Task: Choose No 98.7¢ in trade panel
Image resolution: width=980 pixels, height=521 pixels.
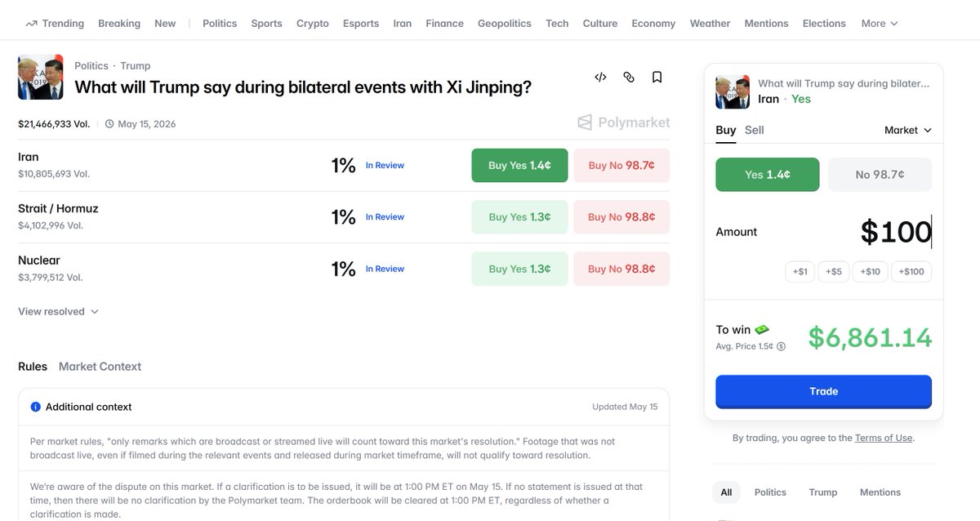Action: (880, 175)
